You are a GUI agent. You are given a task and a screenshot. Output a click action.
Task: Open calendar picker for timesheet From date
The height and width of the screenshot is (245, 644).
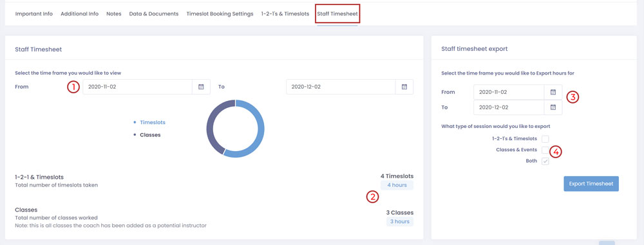point(201,87)
